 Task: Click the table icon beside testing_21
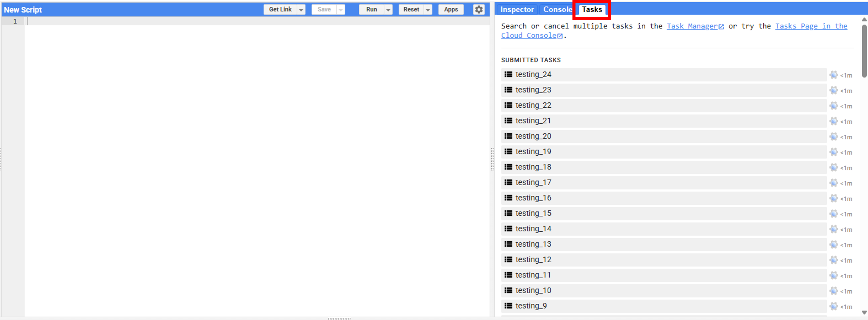508,121
